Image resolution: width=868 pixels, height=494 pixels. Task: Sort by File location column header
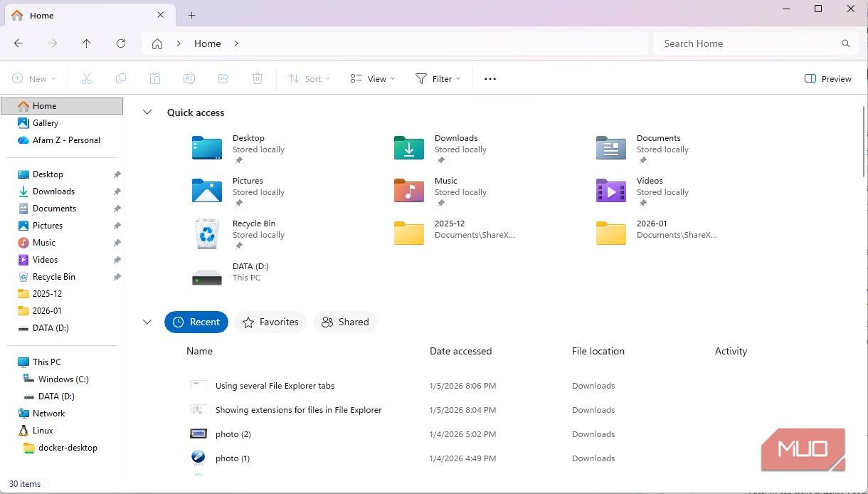tap(598, 351)
